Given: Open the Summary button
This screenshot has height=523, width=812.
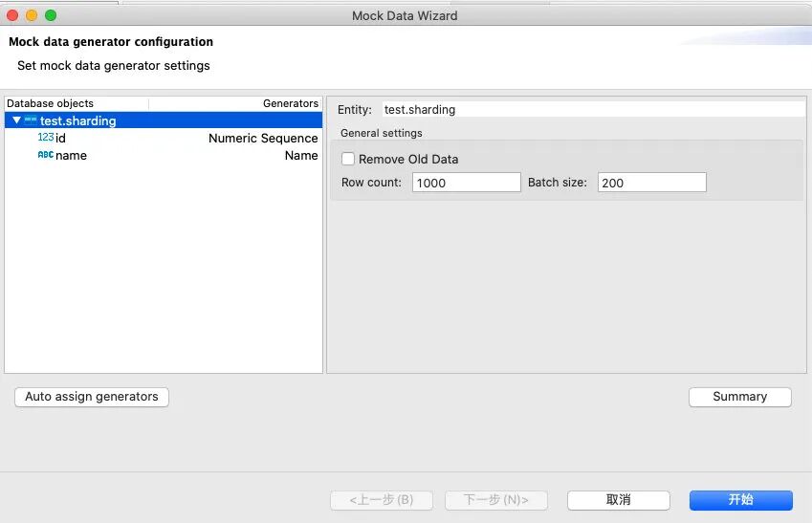Looking at the screenshot, I should (x=739, y=397).
